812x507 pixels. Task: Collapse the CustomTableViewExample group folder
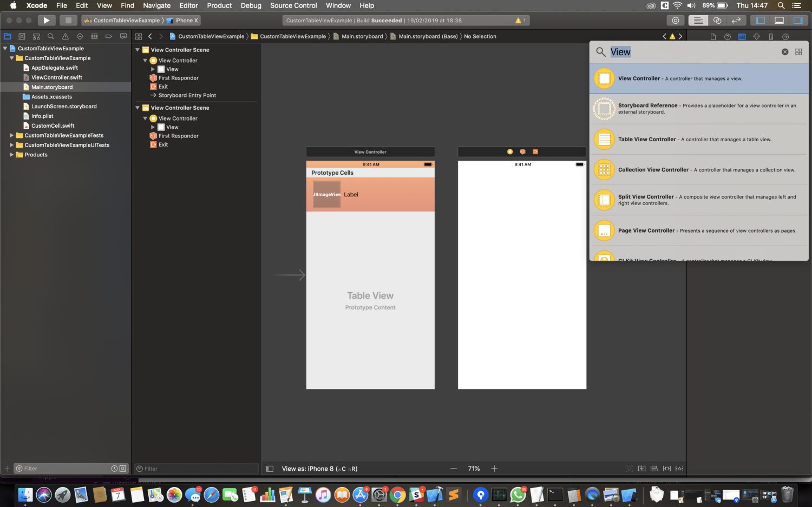point(11,58)
